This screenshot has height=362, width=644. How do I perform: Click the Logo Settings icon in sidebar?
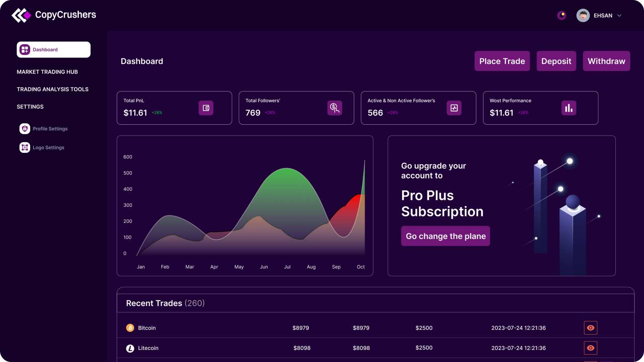pos(25,148)
